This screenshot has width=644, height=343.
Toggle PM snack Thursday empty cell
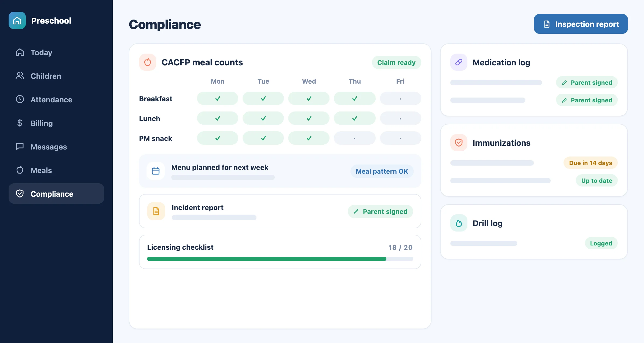point(355,138)
